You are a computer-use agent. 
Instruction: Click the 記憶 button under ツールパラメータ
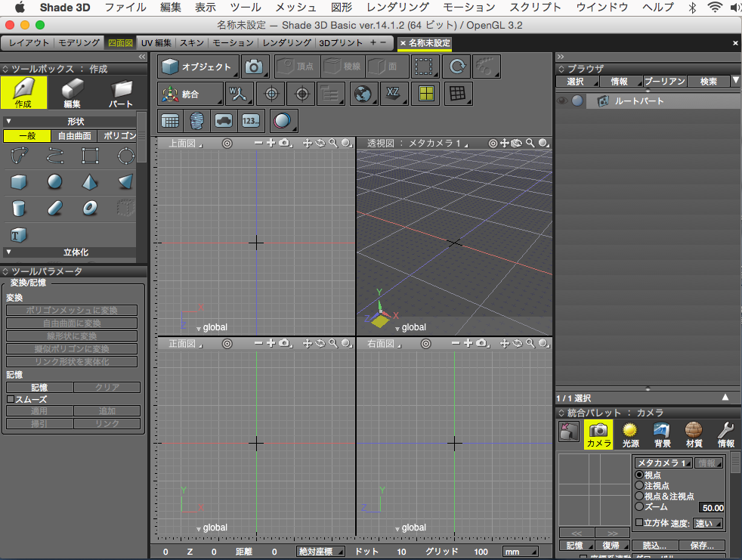pos(39,387)
